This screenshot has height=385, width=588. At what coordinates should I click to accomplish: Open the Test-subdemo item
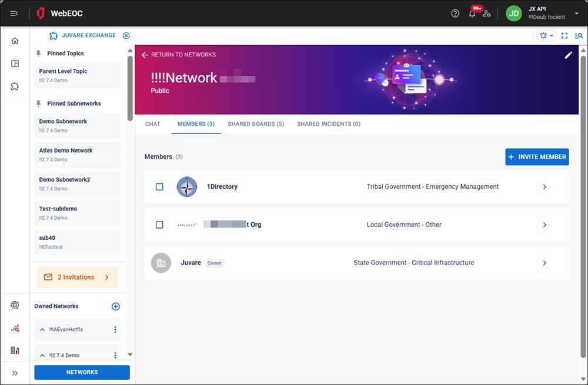(x=77, y=213)
